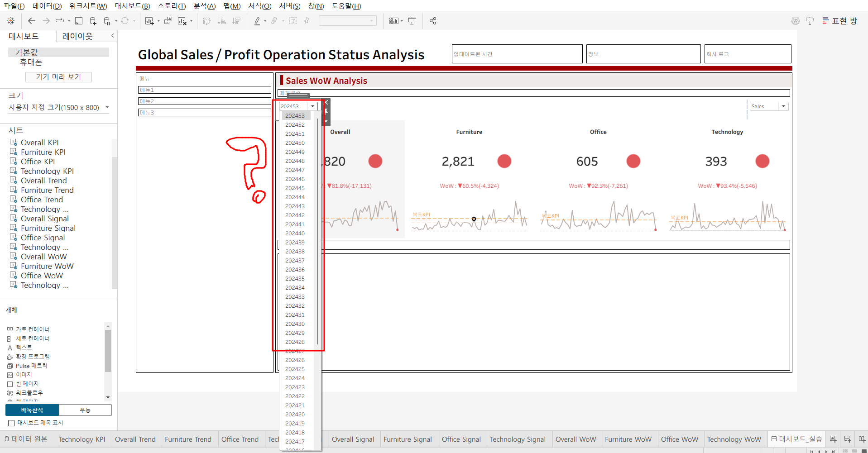Click the save diskette icon in toolbar
Viewport: 868px width, 453px height.
click(x=79, y=21)
